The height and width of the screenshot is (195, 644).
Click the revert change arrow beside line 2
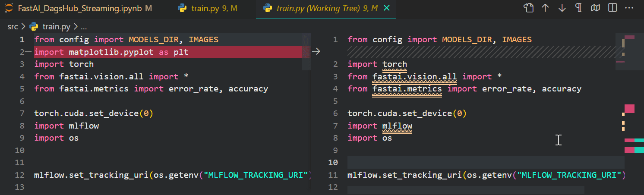click(316, 52)
